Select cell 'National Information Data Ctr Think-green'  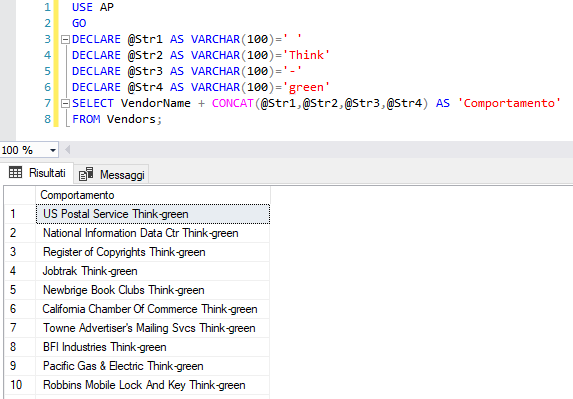click(153, 233)
